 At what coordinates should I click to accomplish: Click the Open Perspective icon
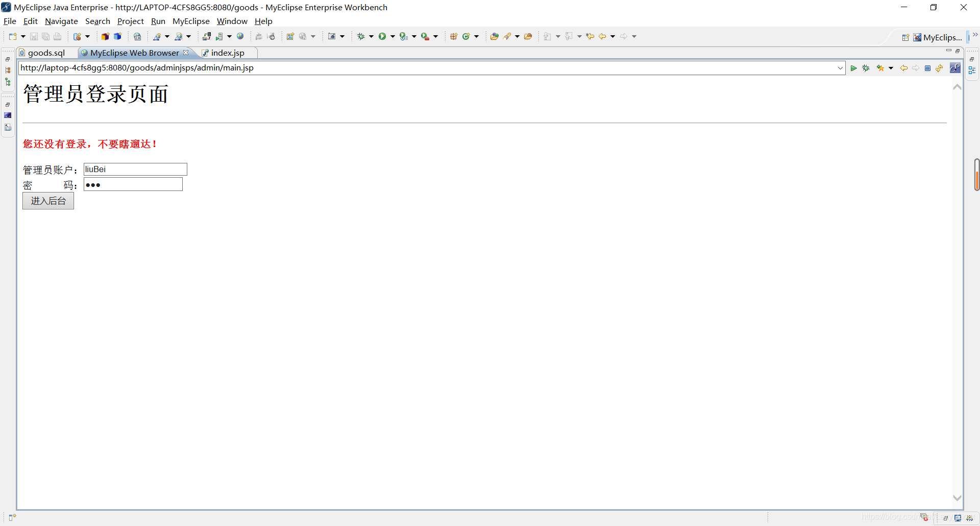[x=905, y=37]
